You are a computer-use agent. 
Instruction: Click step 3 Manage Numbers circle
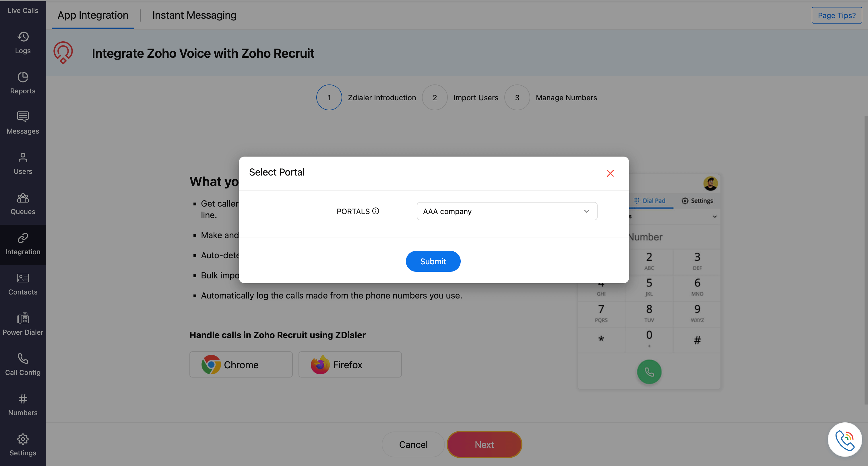[x=517, y=97]
